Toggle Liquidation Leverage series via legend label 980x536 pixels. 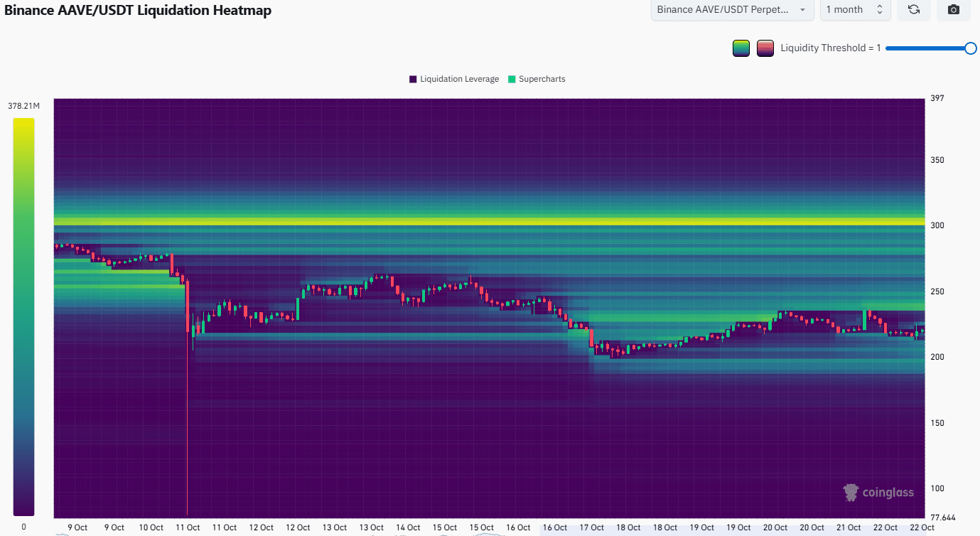coord(459,79)
